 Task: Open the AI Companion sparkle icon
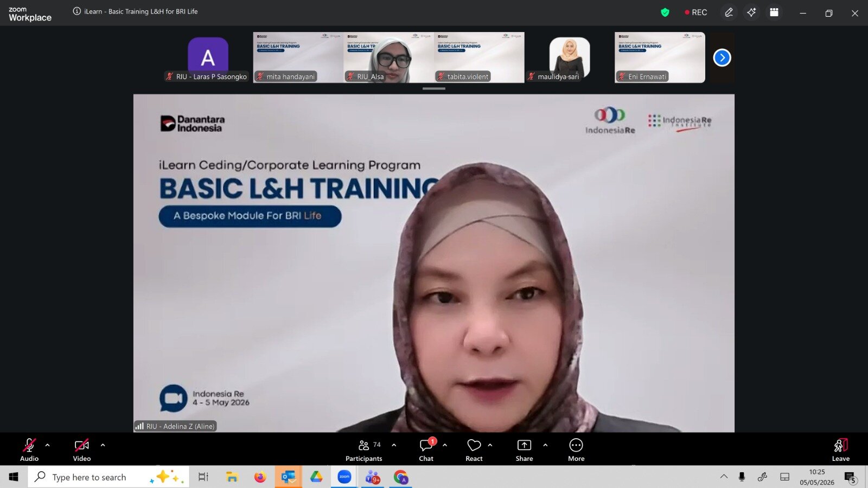pos(751,12)
